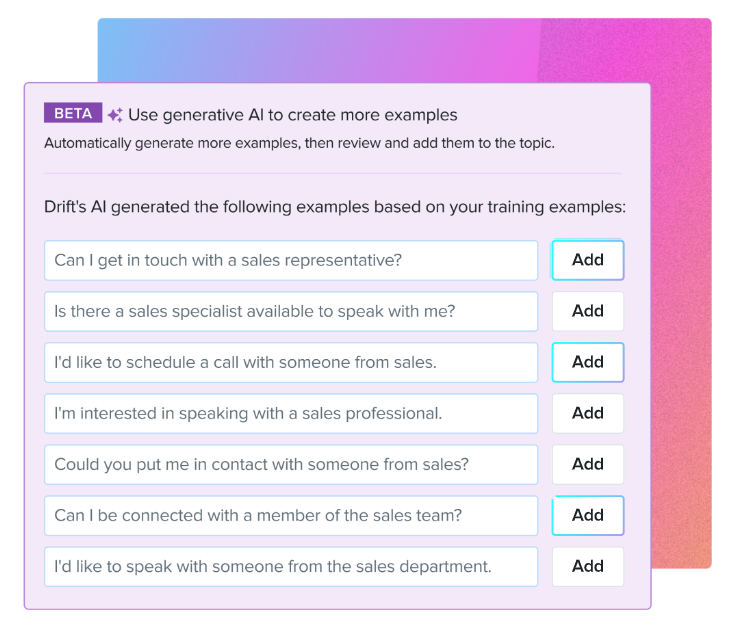This screenshot has width=739, height=632.
Task: Add the 'member of the sales team' example
Action: 588,515
